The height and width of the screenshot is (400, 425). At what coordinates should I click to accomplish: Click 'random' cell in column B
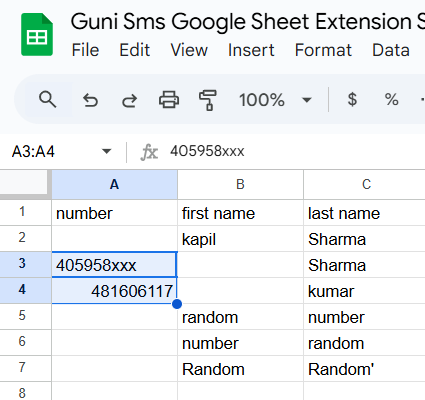click(240, 317)
